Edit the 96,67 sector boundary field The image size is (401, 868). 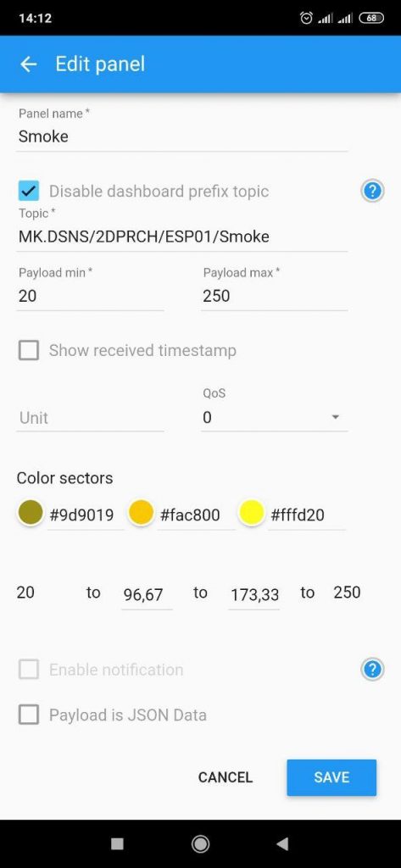coord(147,594)
